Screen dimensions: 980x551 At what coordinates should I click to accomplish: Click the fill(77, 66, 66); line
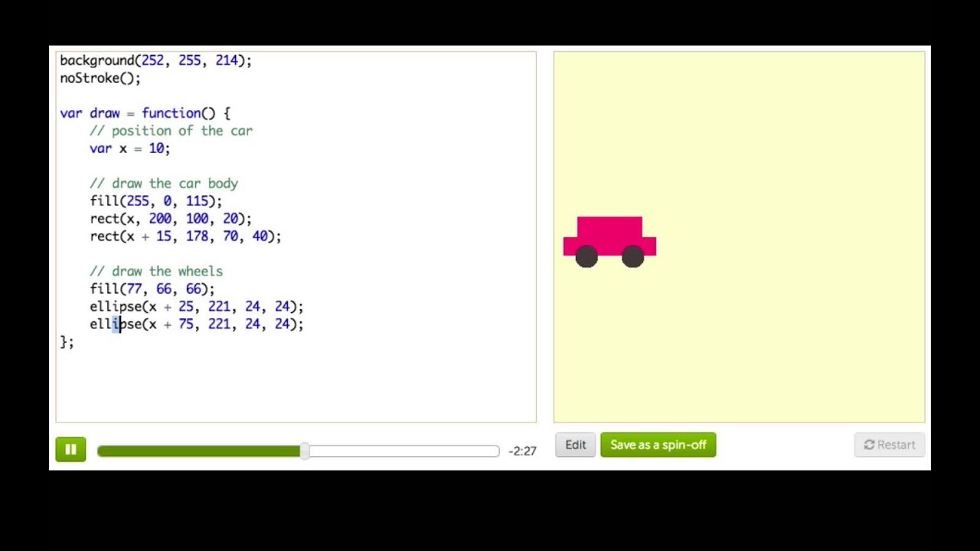[x=152, y=289]
